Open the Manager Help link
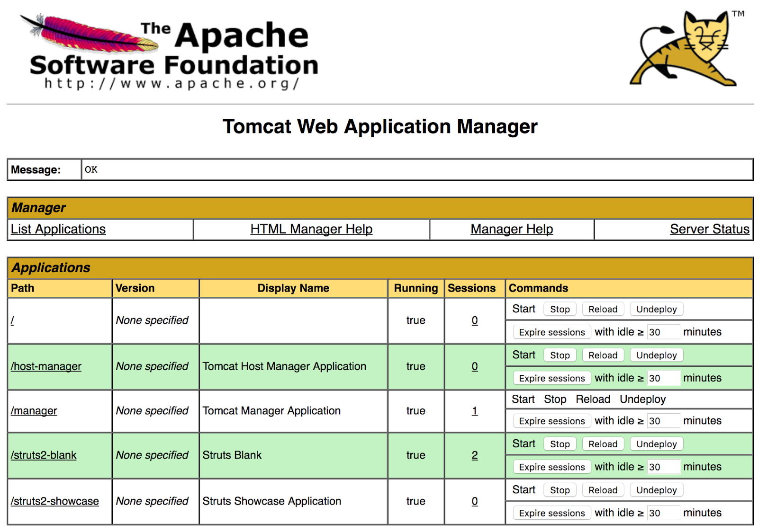The height and width of the screenshot is (532, 758). 512,229
